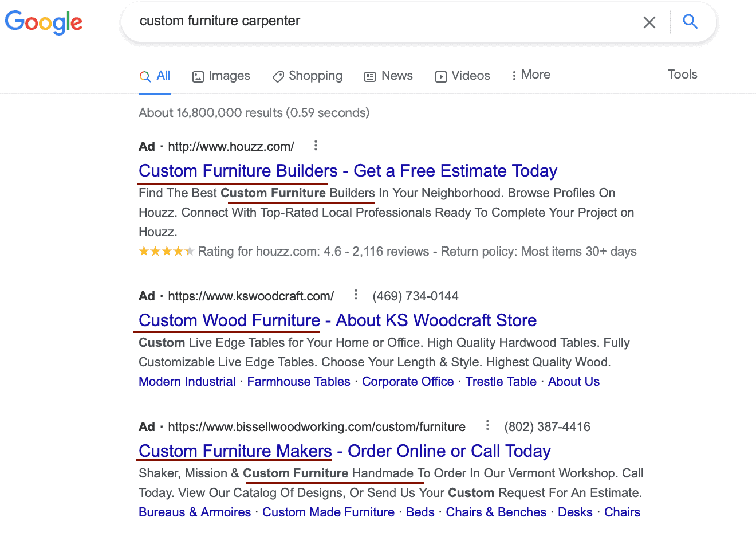Click the http://www.houzz.com/ ad URL
Viewport: 756px width, 548px height.
click(x=231, y=147)
